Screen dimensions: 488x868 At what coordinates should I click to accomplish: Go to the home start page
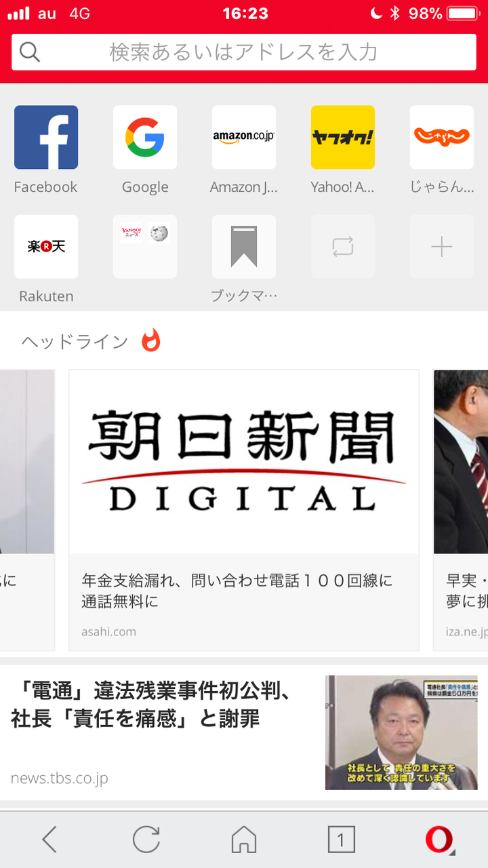[x=244, y=840]
